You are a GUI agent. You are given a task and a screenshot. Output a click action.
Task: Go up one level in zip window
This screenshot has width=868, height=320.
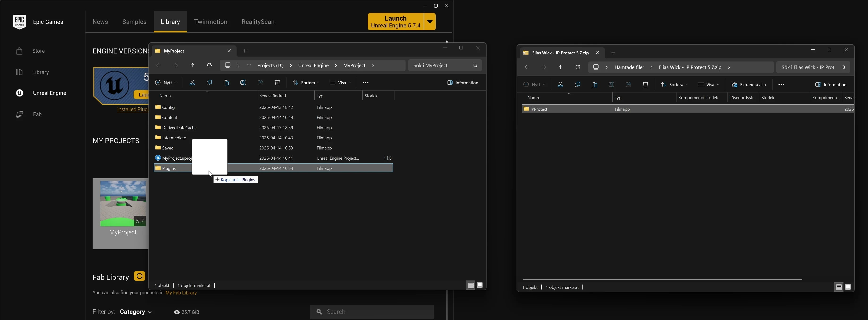click(561, 67)
